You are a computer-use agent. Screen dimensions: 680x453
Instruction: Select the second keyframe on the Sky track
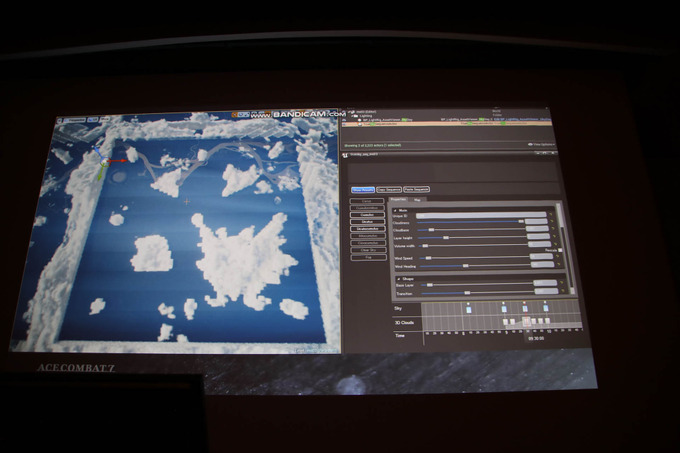tap(504, 309)
